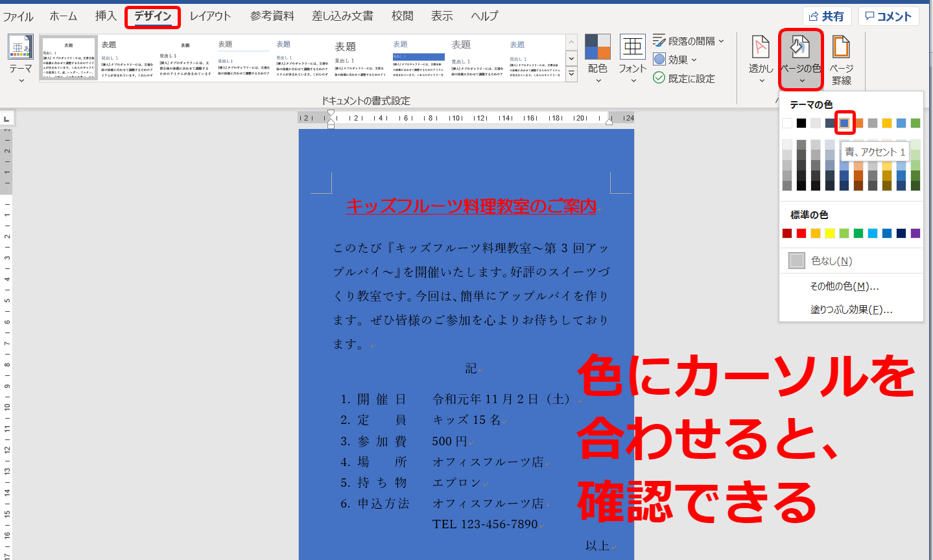
Task: Click the horizontal ruler indent marker
Action: [x=331, y=119]
